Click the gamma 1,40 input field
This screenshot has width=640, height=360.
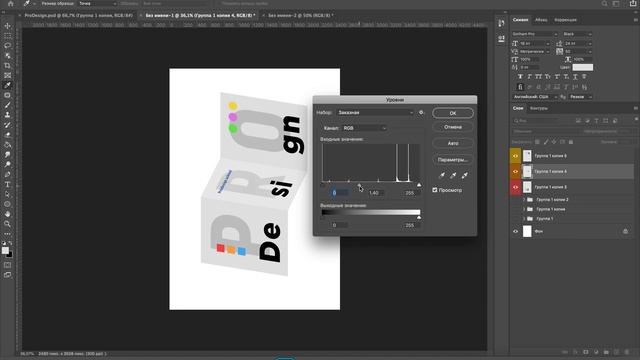coord(375,193)
